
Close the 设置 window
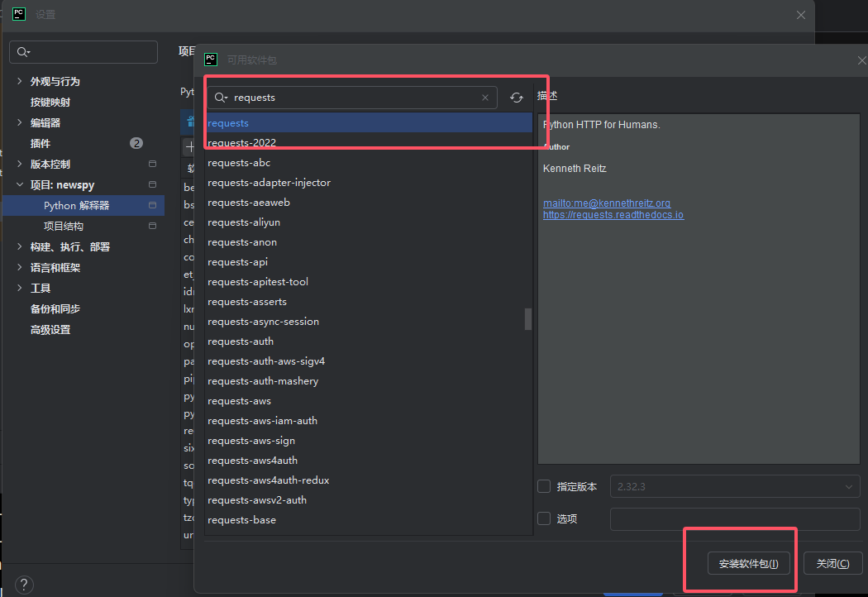pyautogui.click(x=800, y=15)
